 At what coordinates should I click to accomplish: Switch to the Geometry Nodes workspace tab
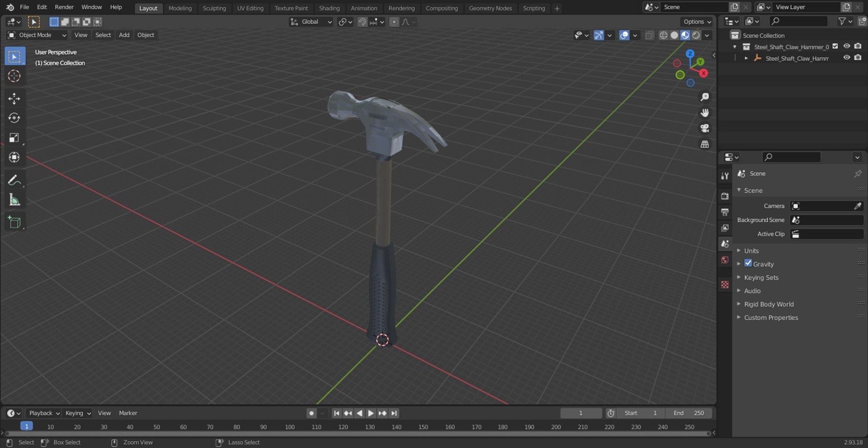point(491,8)
